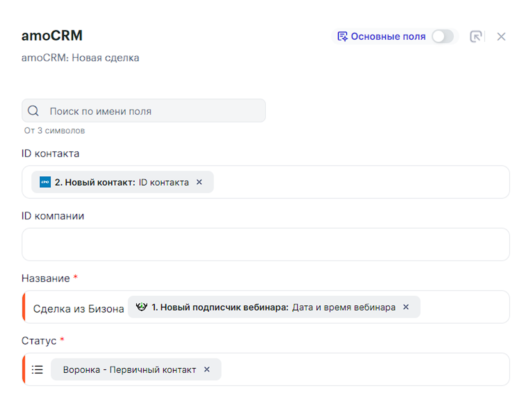532x399 pixels.
Task: Toggle the Основные поля switch
Action: tap(442, 37)
